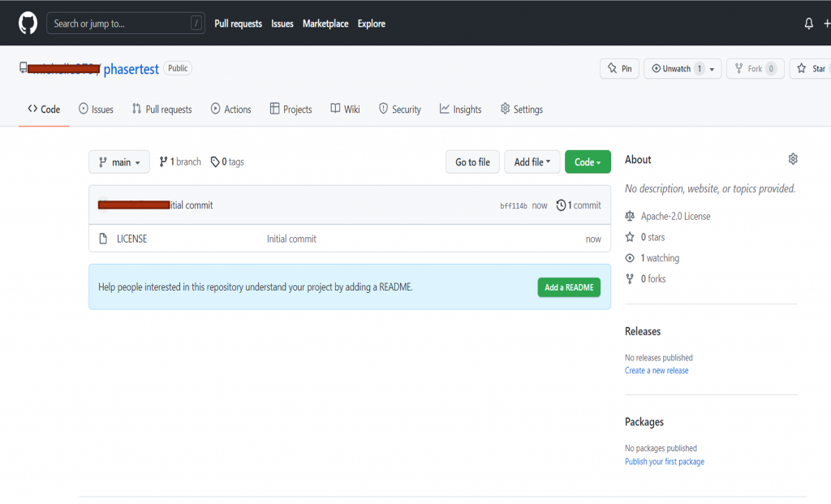Expand the green Code dropdown
831x504 pixels.
[x=588, y=162]
